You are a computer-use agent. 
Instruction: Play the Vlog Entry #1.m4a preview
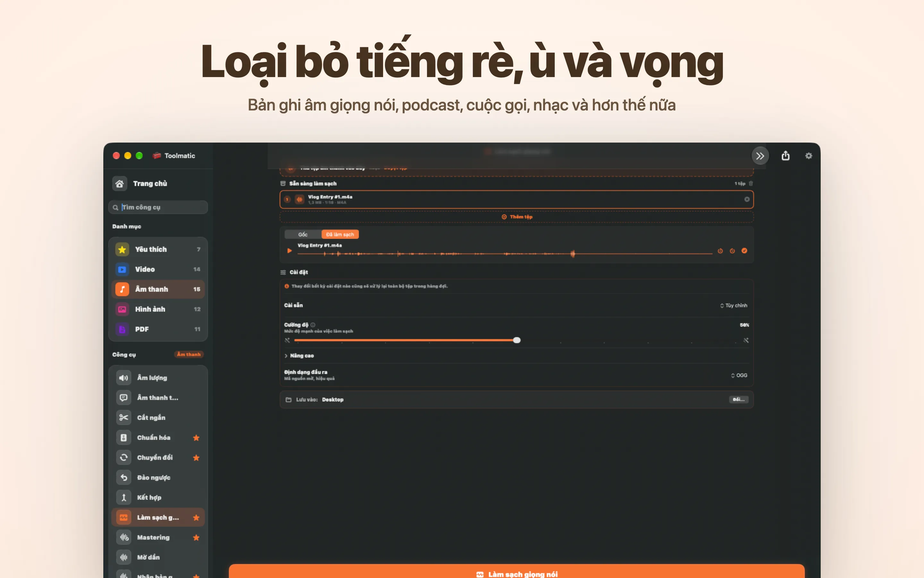(x=289, y=251)
